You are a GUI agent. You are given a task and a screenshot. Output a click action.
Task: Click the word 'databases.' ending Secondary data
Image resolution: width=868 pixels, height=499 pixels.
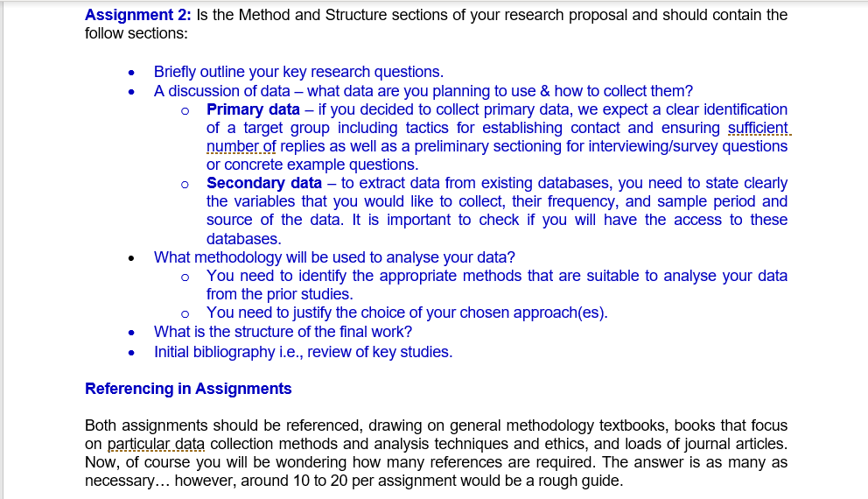click(x=244, y=239)
